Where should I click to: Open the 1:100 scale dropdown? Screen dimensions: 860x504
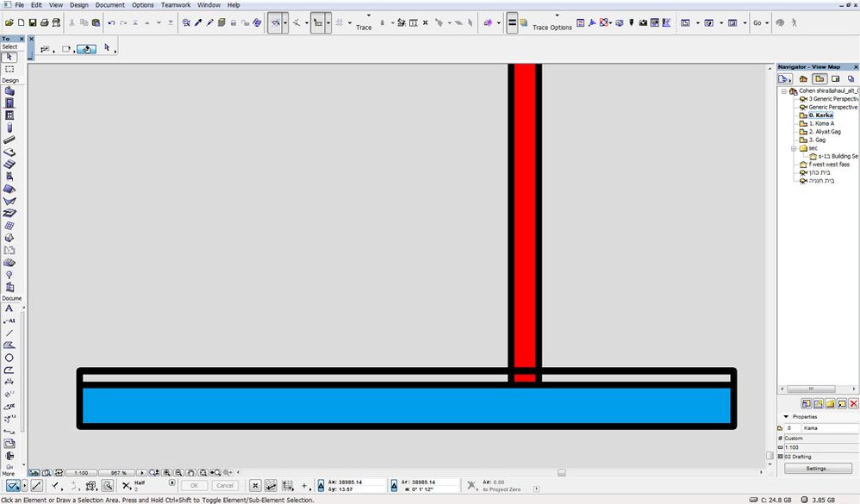click(81, 472)
